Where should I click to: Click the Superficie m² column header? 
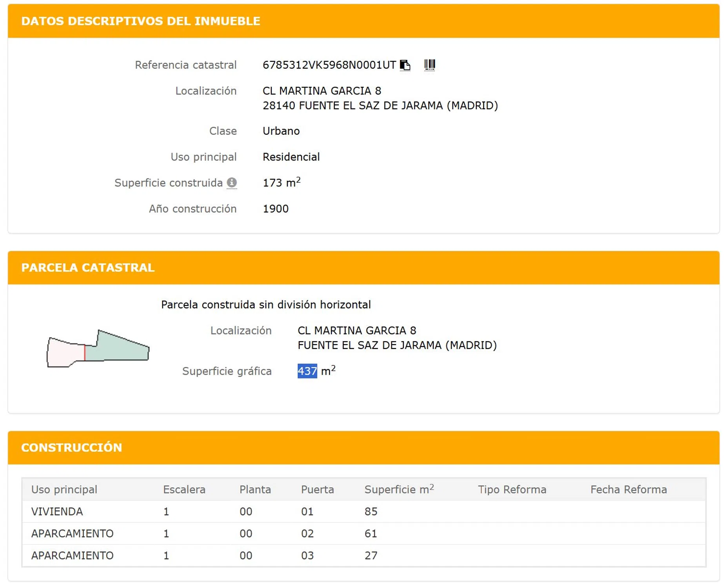click(x=399, y=490)
